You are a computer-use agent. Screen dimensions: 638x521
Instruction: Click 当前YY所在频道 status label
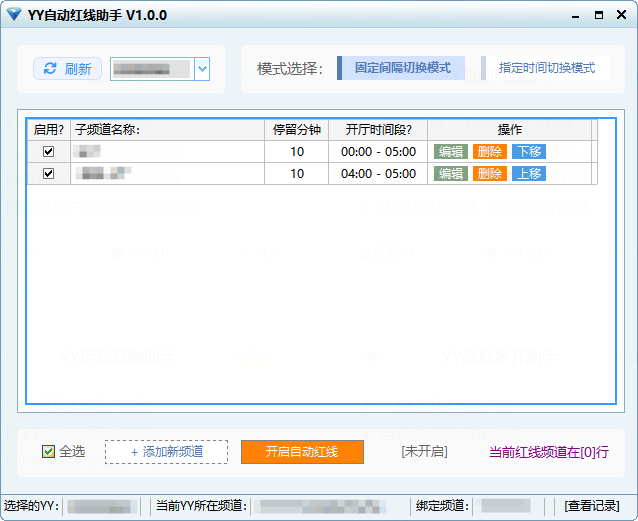(x=201, y=506)
